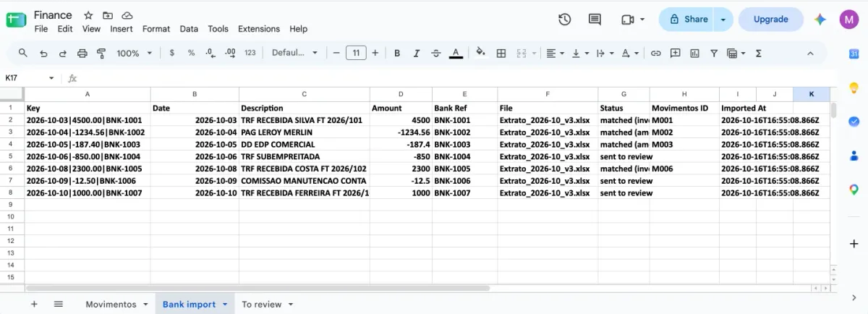
Task: Open Google Tasks side panel
Action: click(854, 122)
